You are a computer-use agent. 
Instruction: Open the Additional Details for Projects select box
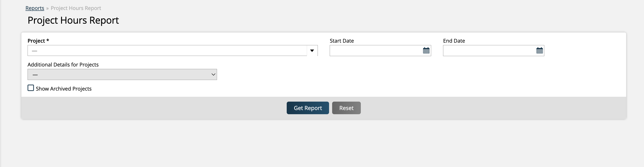[122, 75]
